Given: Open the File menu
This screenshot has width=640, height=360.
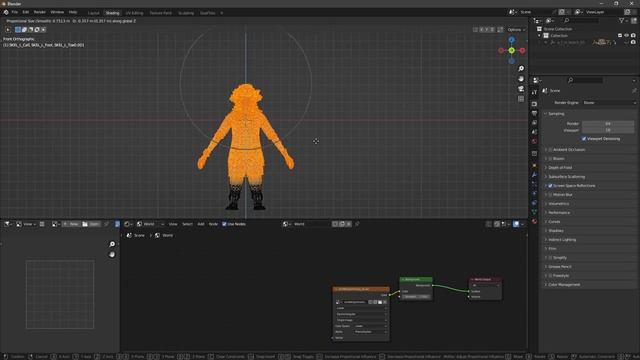Looking at the screenshot, I should [x=15, y=12].
